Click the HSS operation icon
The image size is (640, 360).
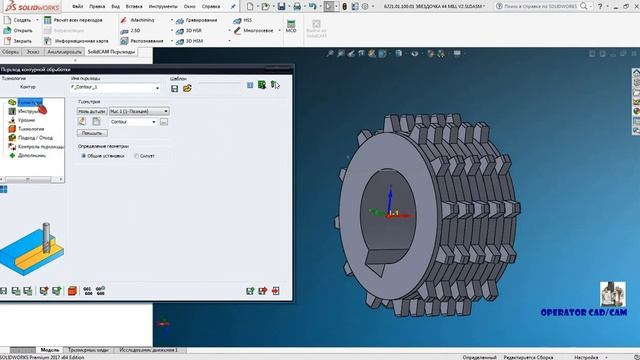point(237,20)
